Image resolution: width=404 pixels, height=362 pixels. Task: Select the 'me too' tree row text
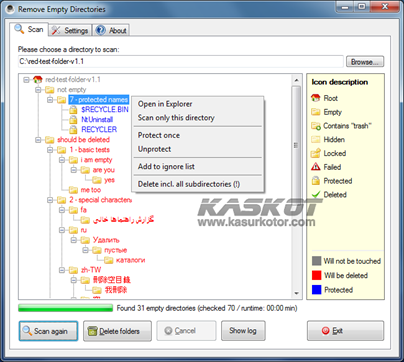(x=91, y=190)
